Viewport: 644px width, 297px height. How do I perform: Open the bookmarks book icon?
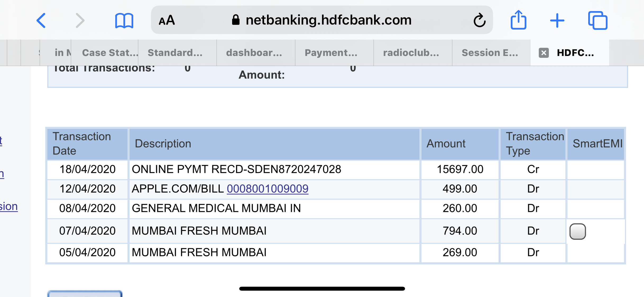[x=124, y=21]
